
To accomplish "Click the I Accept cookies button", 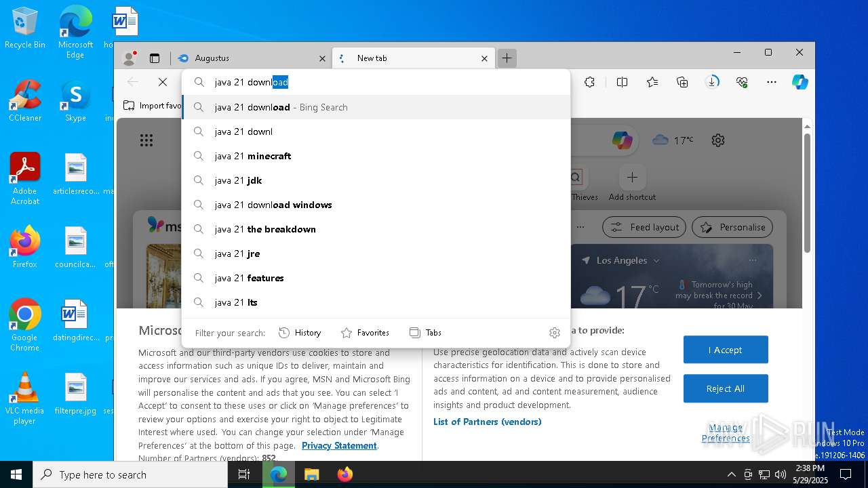I will [726, 350].
